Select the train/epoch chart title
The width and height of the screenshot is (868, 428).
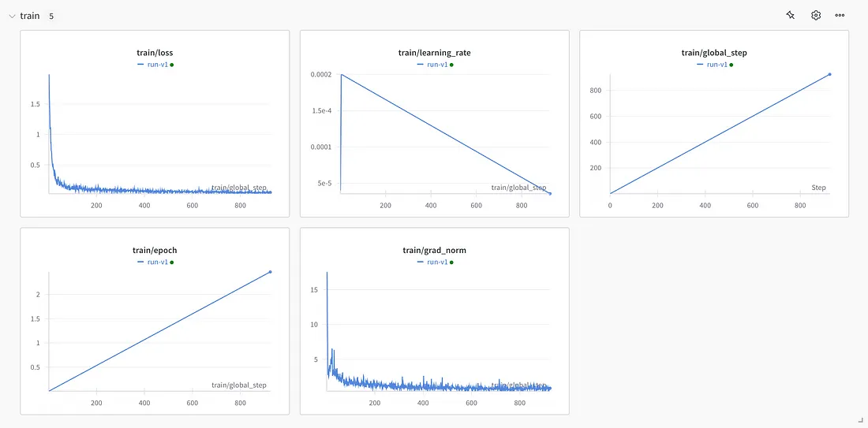coord(155,251)
